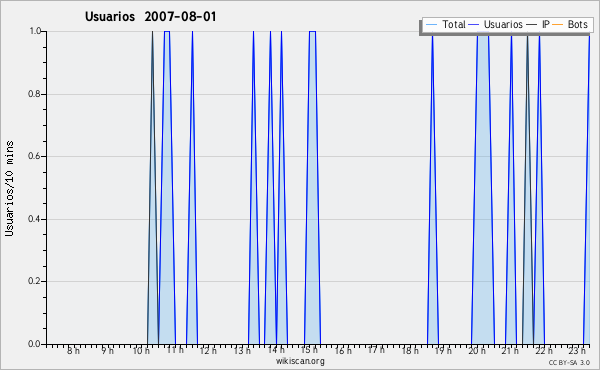
Task: Click the wikiscan.org label below the chart
Action: [x=300, y=361]
